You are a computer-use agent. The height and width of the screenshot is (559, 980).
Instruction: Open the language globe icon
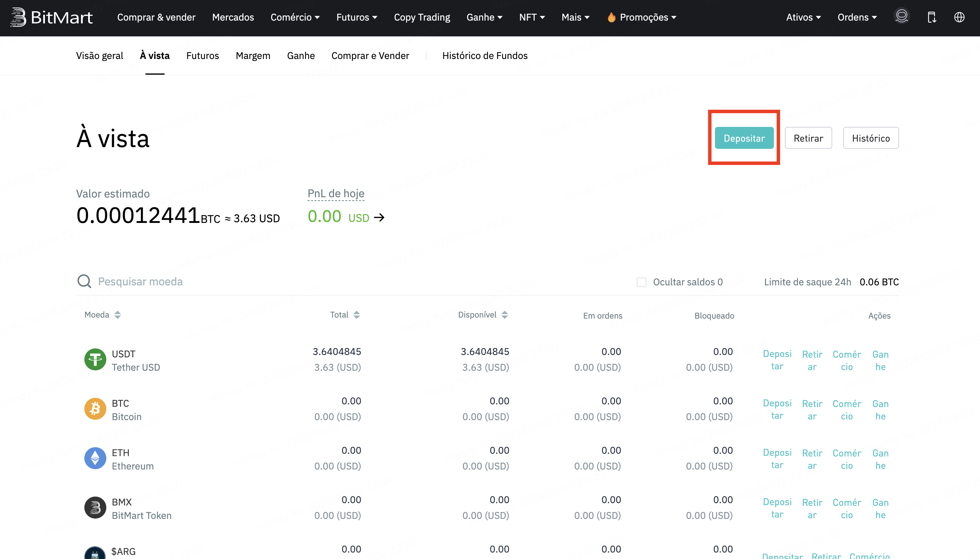coord(959,17)
